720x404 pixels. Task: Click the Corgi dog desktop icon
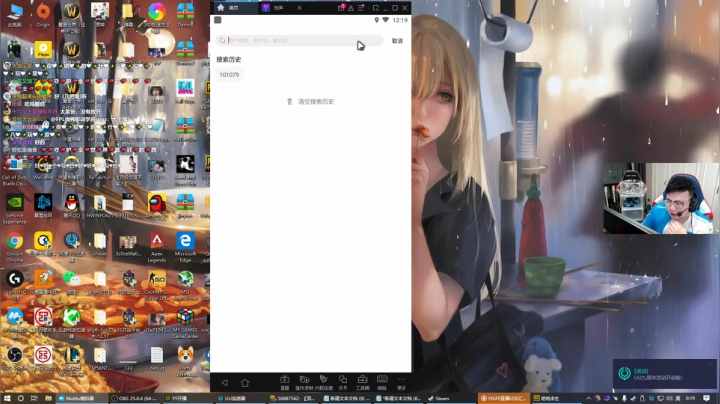(x=186, y=361)
